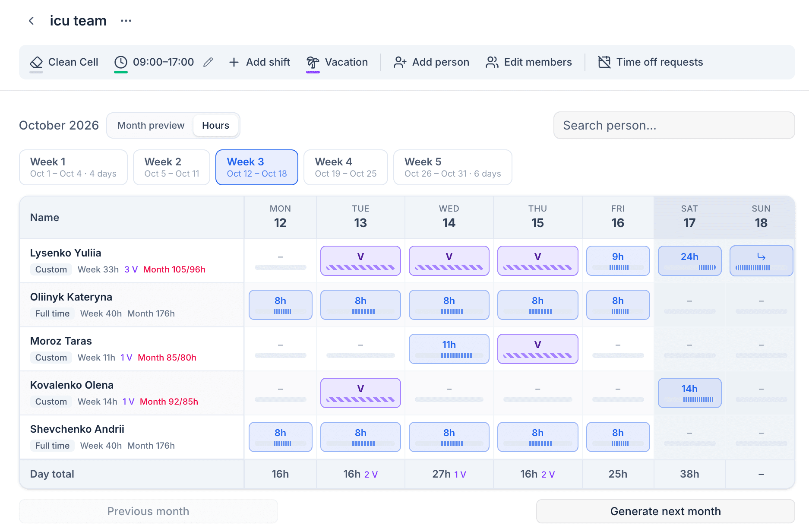Click 'Month 105/96h' in Lysenko's row
This screenshot has height=532, width=809.
(174, 269)
